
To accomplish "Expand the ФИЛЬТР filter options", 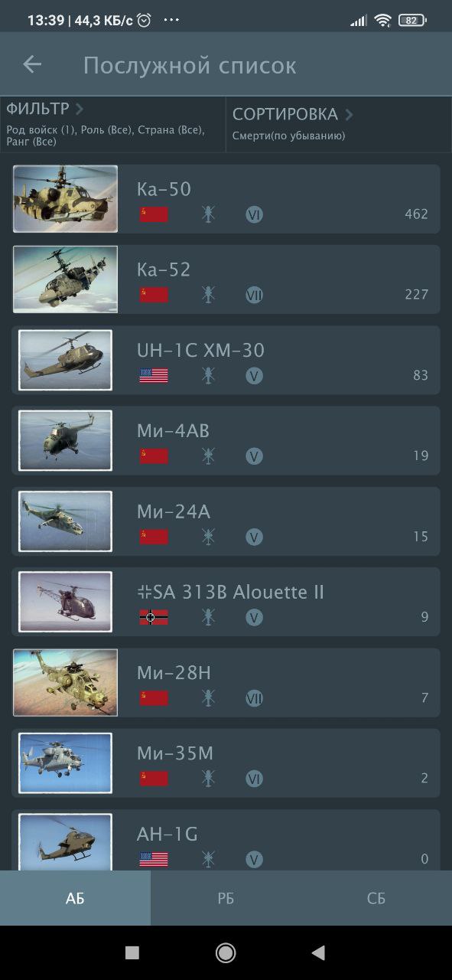I will (x=113, y=124).
